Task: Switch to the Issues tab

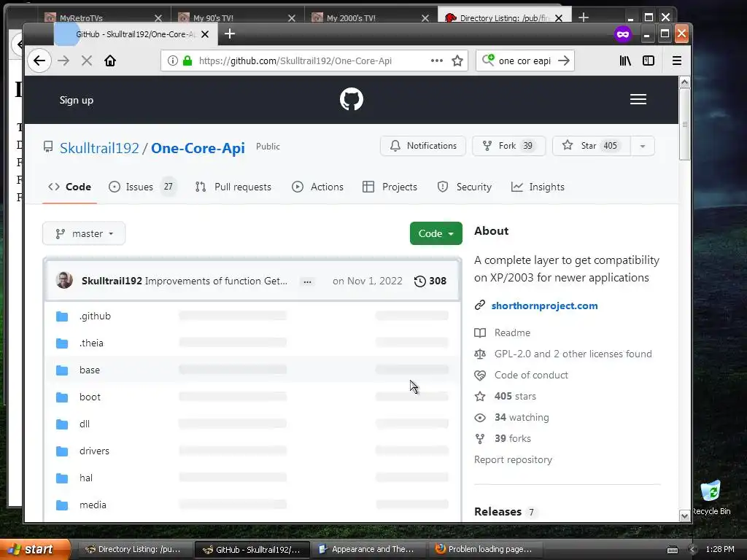Action: 142,187
